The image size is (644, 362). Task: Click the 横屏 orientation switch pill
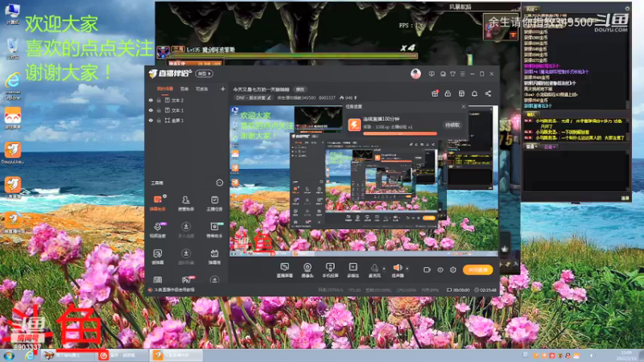click(204, 74)
